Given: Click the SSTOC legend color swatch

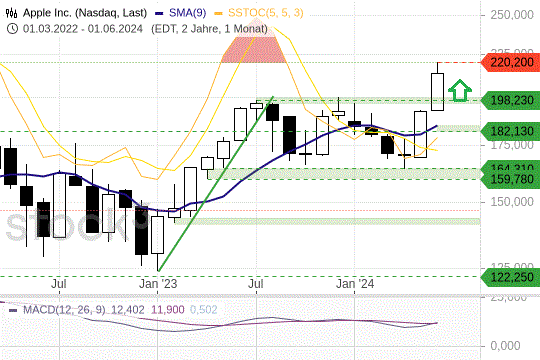Looking at the screenshot, I should (x=218, y=13).
